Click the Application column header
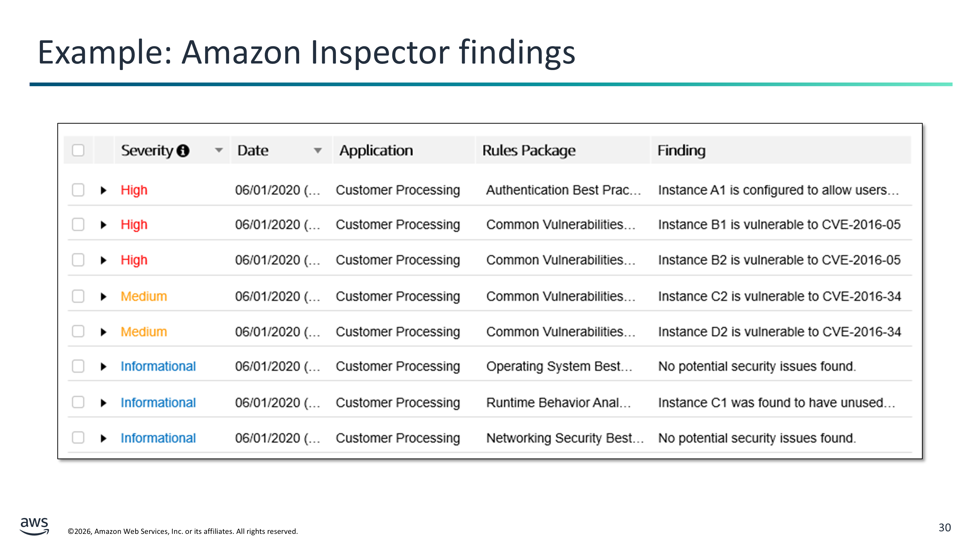 click(376, 150)
